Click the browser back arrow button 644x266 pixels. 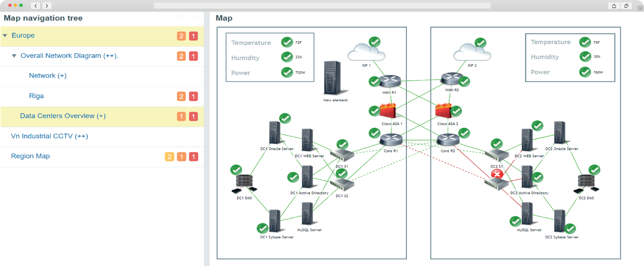point(35,5)
